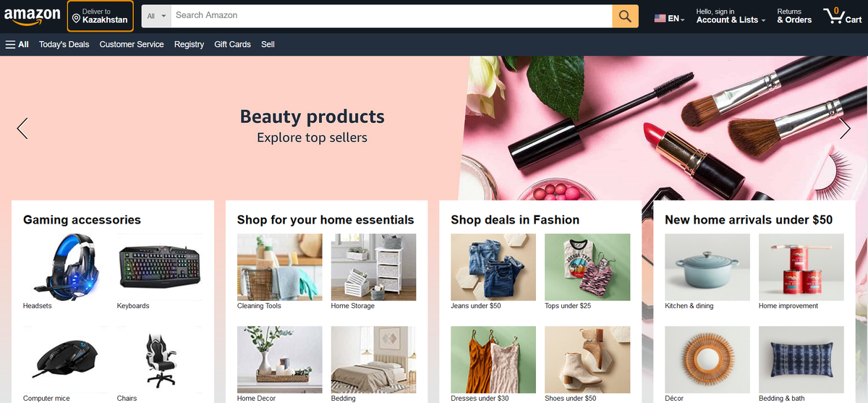This screenshot has width=868, height=403.
Task: Open the shopping cart icon
Action: (x=843, y=16)
